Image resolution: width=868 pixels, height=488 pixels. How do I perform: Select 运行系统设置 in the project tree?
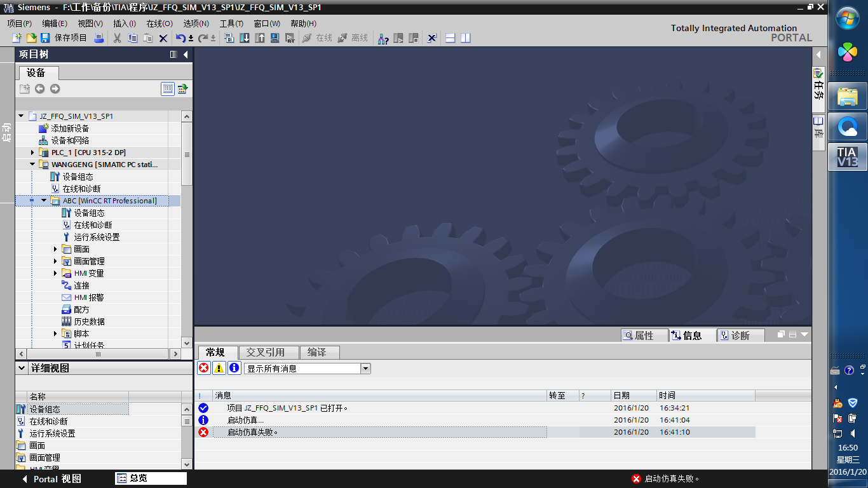click(97, 237)
